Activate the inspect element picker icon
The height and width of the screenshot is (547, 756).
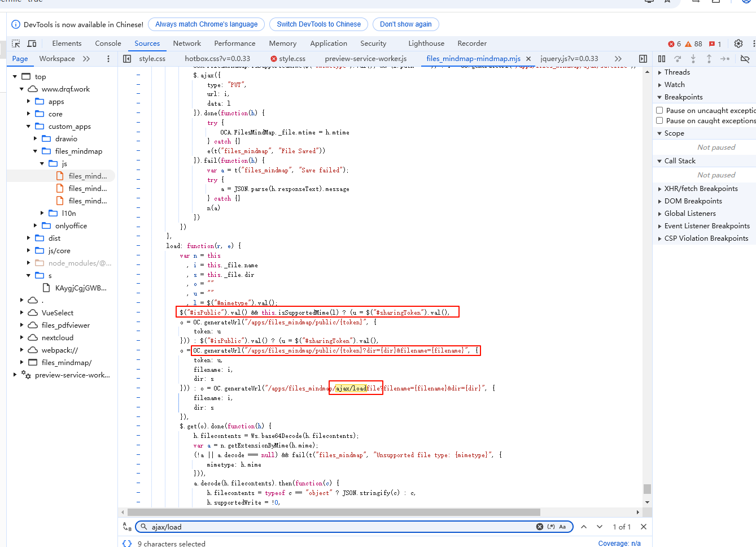coord(16,44)
